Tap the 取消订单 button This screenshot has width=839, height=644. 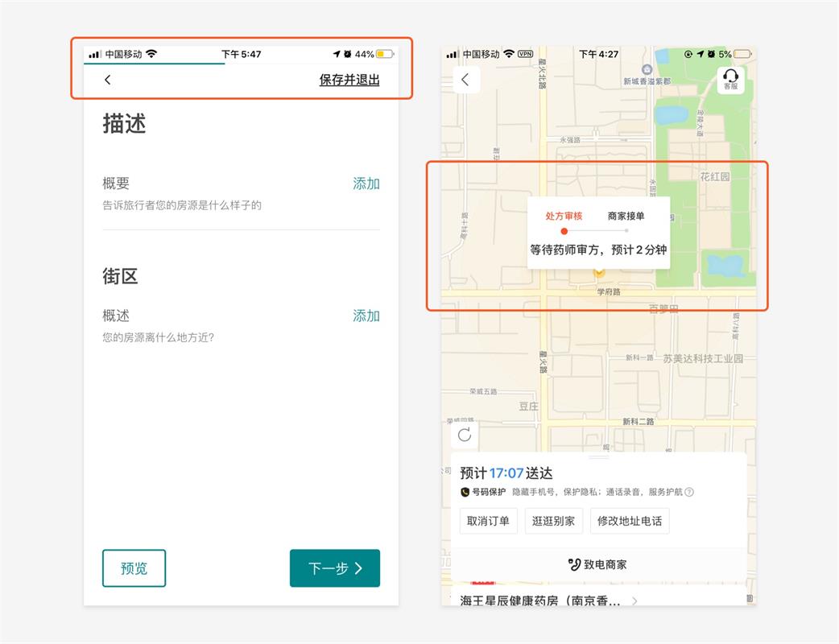[489, 521]
